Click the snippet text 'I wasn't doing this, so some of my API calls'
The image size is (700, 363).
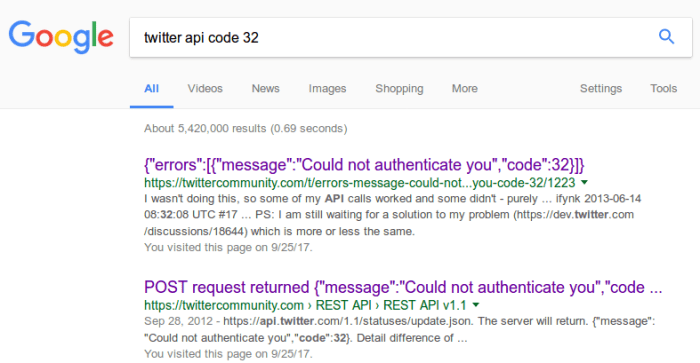point(393,215)
